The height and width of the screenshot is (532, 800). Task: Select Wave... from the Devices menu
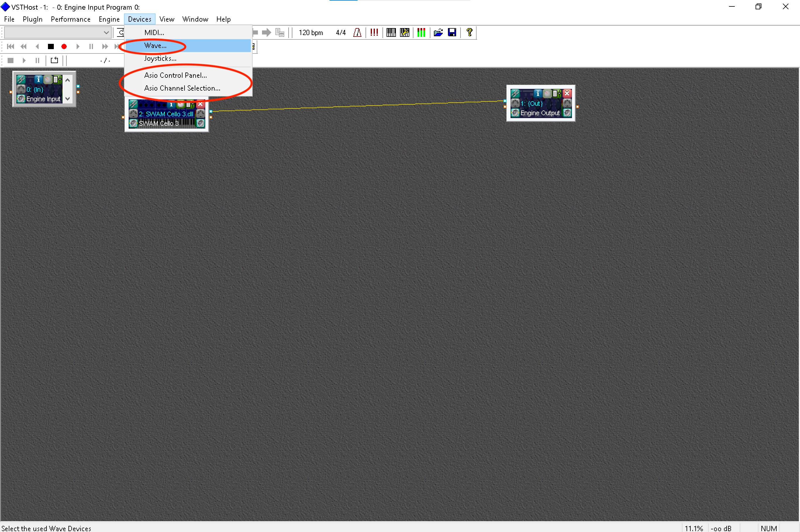pyautogui.click(x=155, y=46)
